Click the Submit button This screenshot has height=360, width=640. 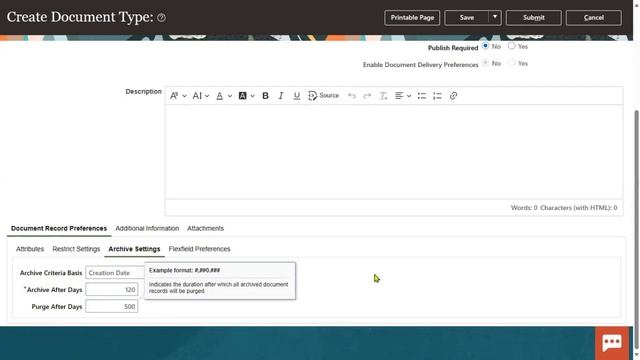(533, 18)
